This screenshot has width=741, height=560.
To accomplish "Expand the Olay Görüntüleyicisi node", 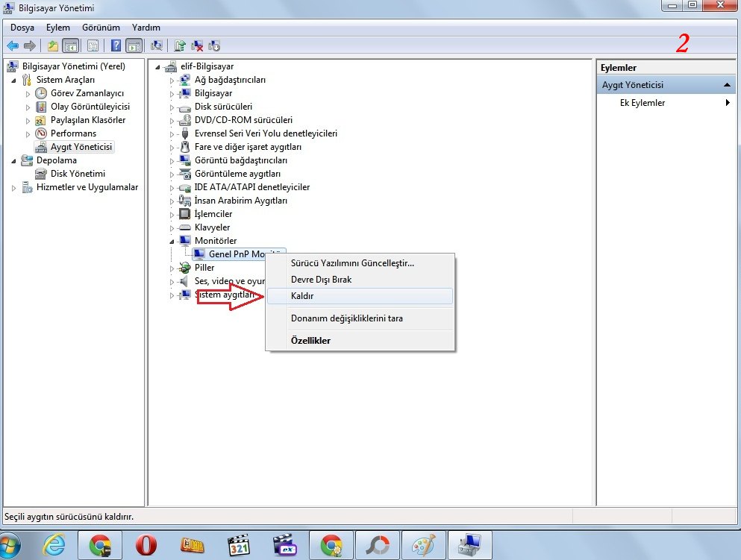I will 28,107.
